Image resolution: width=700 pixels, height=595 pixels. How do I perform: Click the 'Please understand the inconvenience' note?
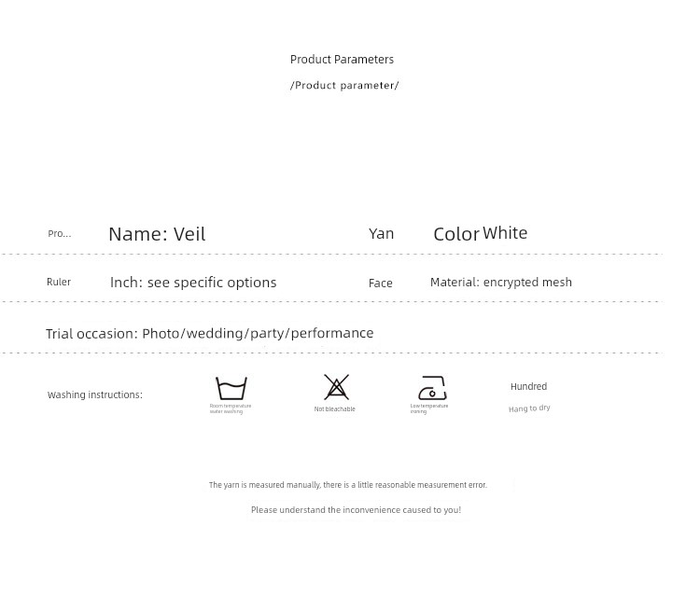click(x=356, y=510)
